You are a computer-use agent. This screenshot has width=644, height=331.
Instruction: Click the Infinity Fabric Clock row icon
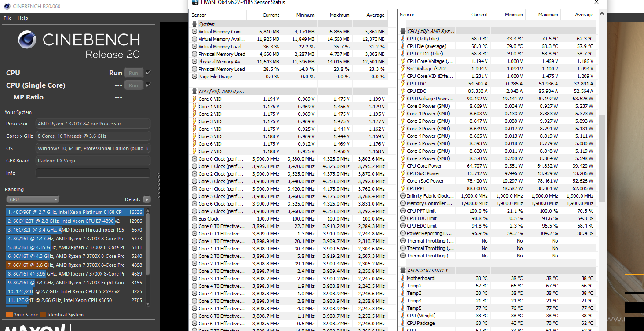tap(403, 196)
